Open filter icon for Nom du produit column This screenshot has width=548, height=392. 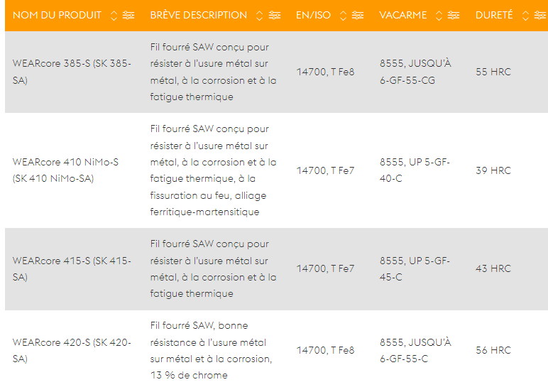tap(128, 16)
